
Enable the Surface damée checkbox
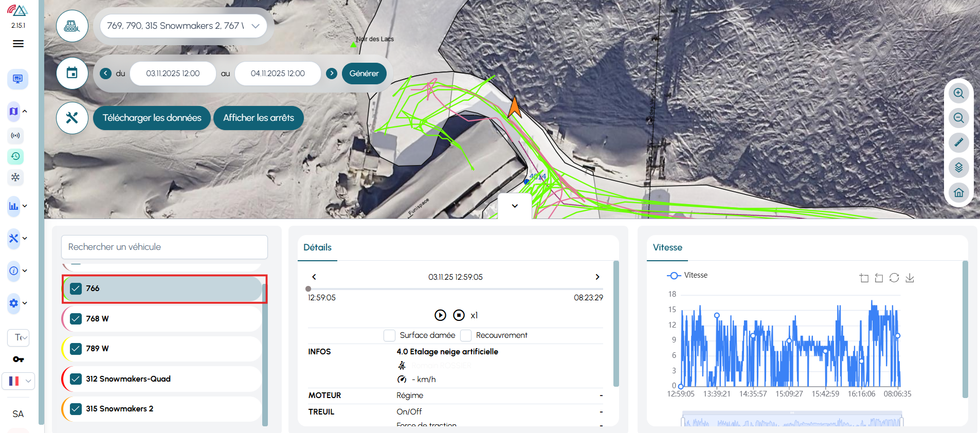389,335
